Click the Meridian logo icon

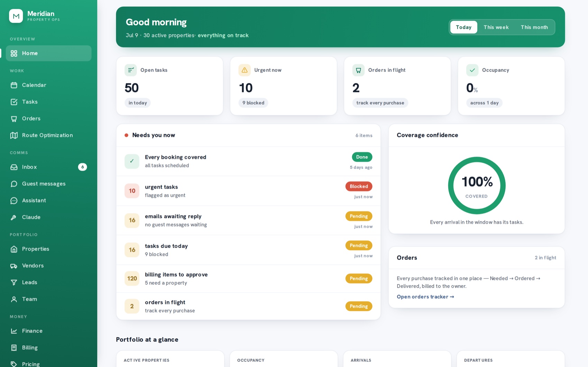[16, 16]
